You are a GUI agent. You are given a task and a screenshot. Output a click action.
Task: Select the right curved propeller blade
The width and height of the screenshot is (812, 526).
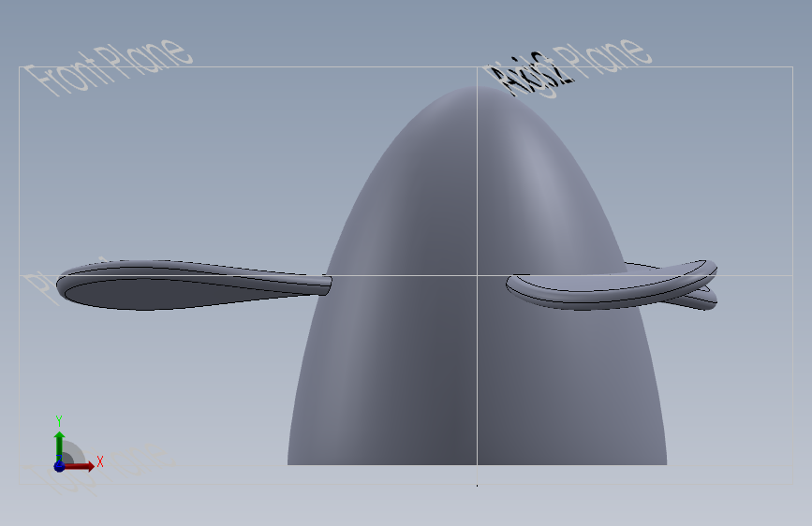(x=612, y=285)
